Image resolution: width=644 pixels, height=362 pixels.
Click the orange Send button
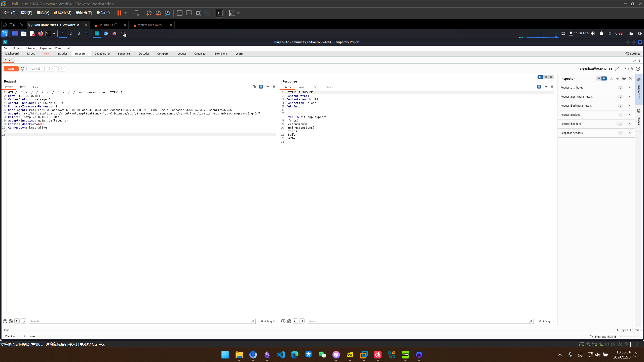11,69
